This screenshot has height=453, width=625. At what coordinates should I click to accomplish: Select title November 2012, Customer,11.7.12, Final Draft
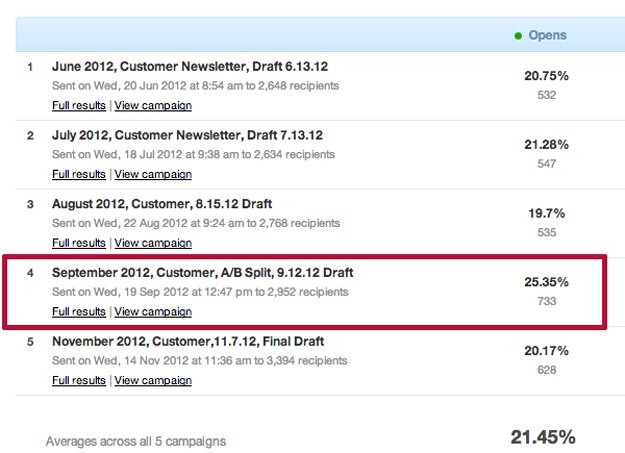coord(188,341)
